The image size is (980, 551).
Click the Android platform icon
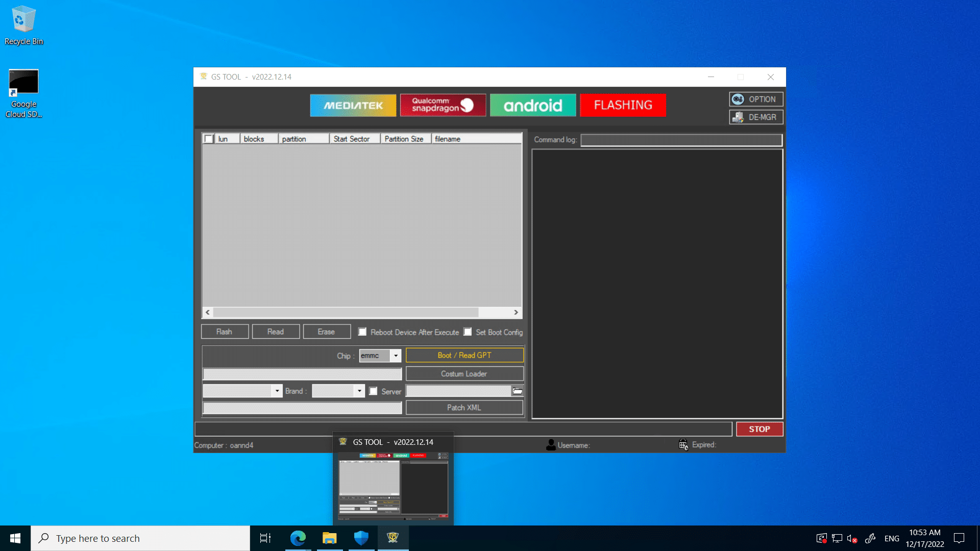[x=532, y=105]
